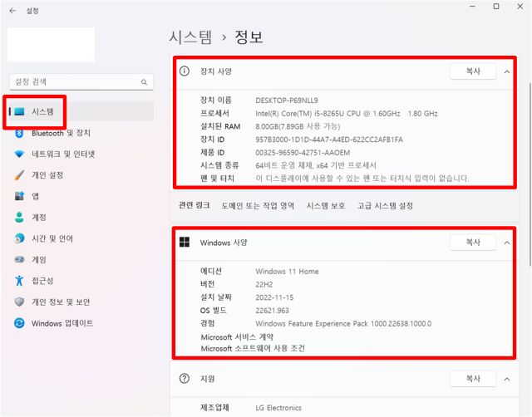Open the 시스템 settings category
This screenshot has width=532, height=417.
pos(81,111)
